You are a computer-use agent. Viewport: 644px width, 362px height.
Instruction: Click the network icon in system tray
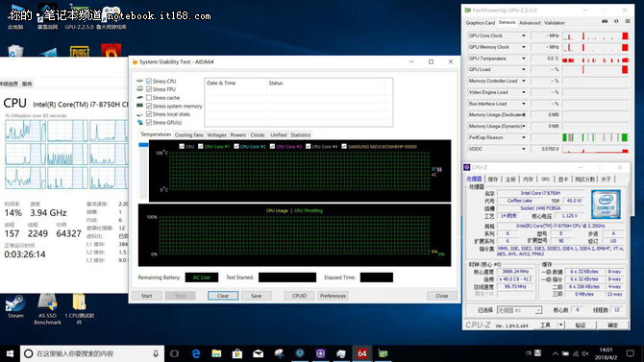(576, 353)
